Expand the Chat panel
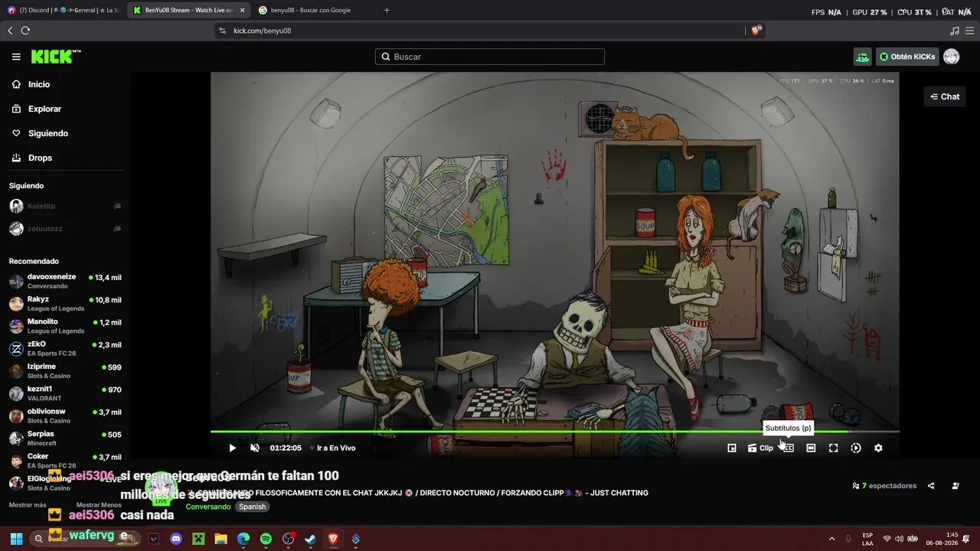 coord(945,96)
